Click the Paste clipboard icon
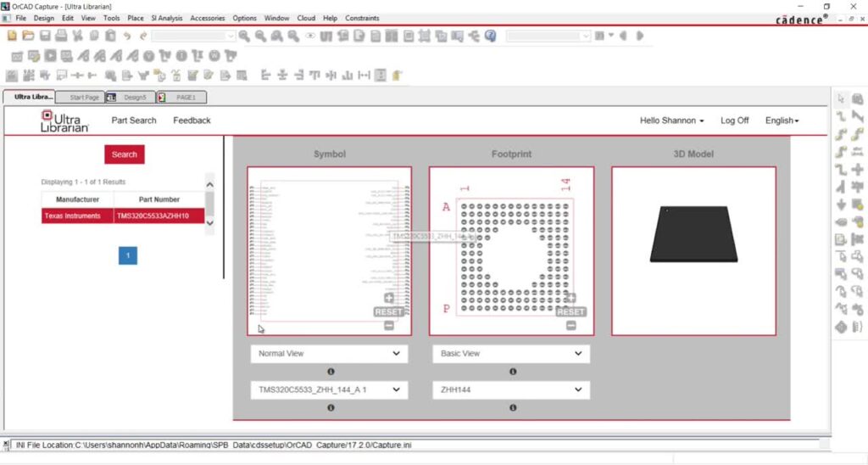This screenshot has width=868, height=465. [x=111, y=36]
